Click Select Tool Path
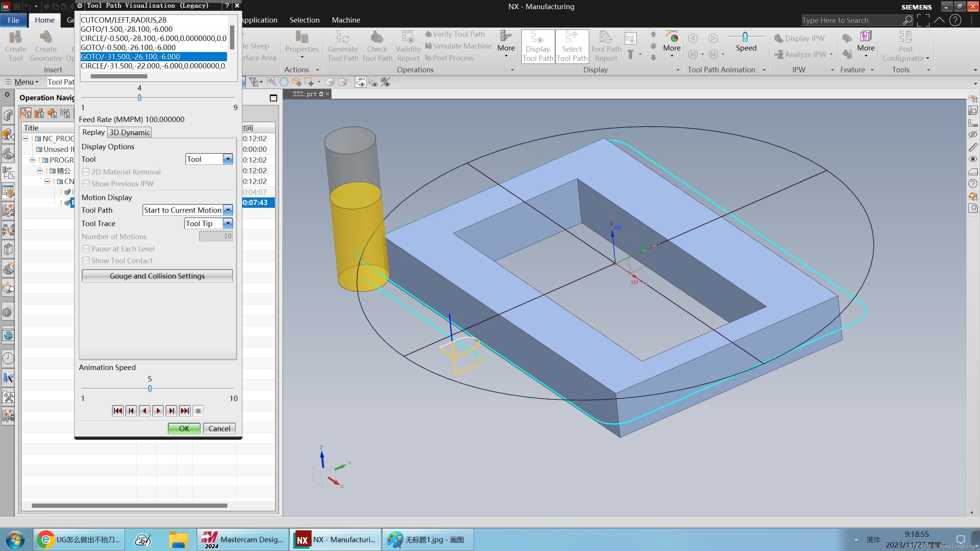The image size is (980, 551). click(x=572, y=46)
